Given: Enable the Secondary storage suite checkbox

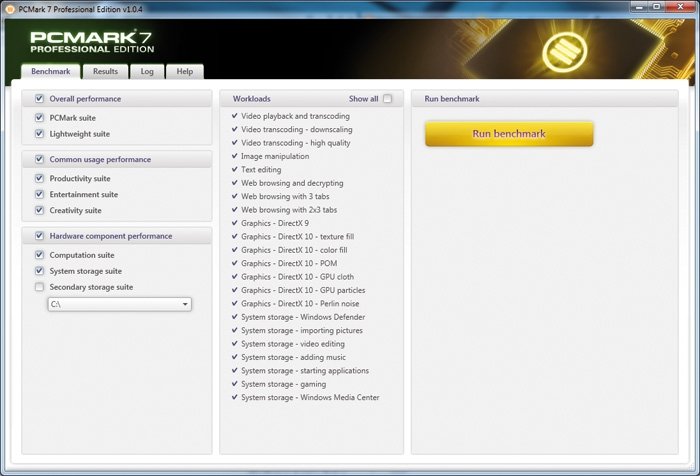Looking at the screenshot, I should coord(39,287).
